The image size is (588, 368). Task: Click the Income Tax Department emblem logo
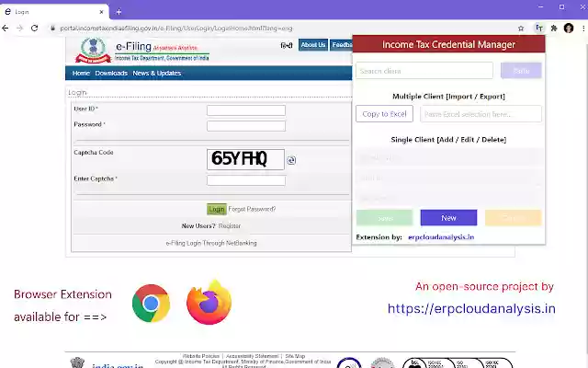pyautogui.click(x=94, y=50)
